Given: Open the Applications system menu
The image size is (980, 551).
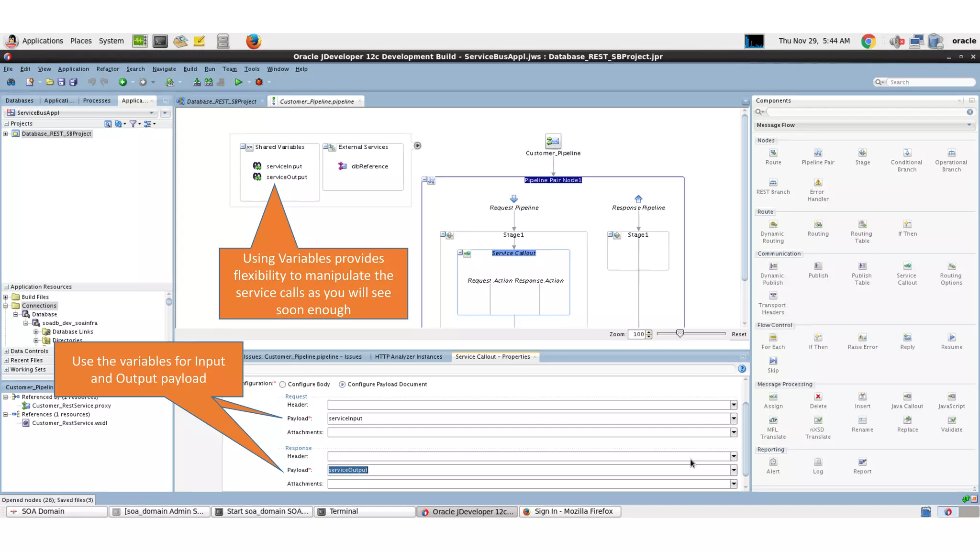Looking at the screenshot, I should [42, 41].
